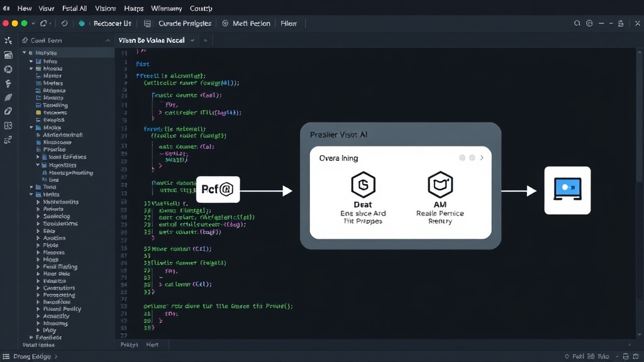Toggle the second gray dot in Overa Ining
The height and width of the screenshot is (362, 644).
pos(472,158)
